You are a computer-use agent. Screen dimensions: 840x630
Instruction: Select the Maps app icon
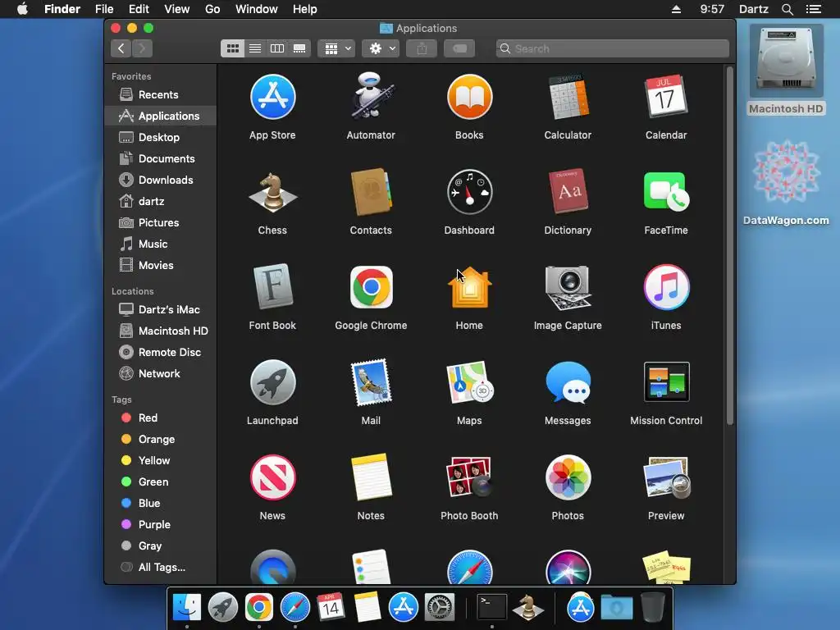pos(469,382)
